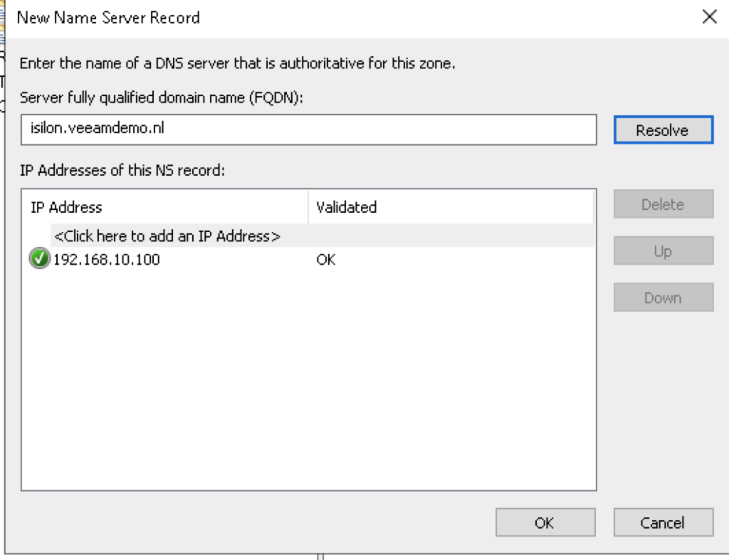Click the IP Address column header
Screen dimensions: 729x560
[x=67, y=207]
